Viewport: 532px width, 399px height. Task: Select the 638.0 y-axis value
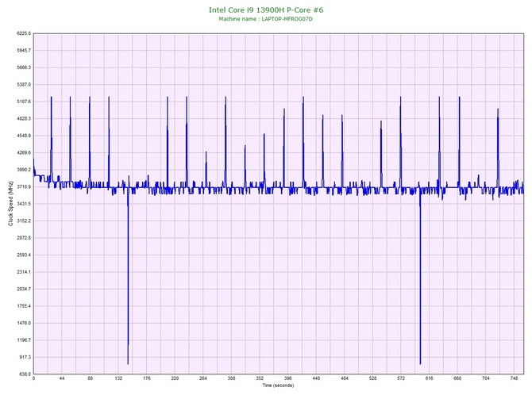pyautogui.click(x=25, y=374)
